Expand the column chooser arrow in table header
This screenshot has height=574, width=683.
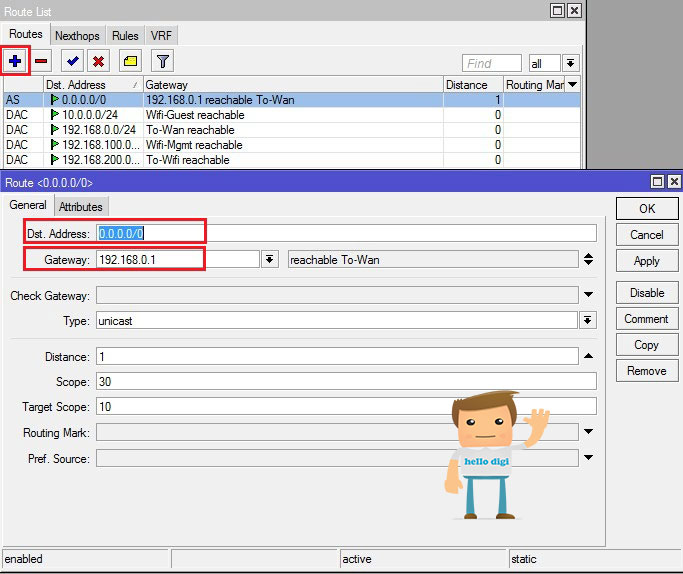click(572, 84)
